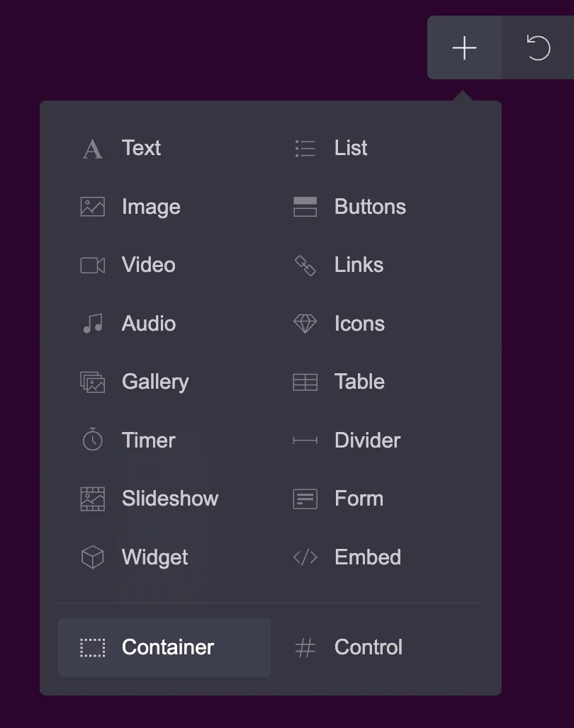Viewport: 574px width, 728px height.
Task: Select the Timer stopwatch icon
Action: tap(93, 439)
